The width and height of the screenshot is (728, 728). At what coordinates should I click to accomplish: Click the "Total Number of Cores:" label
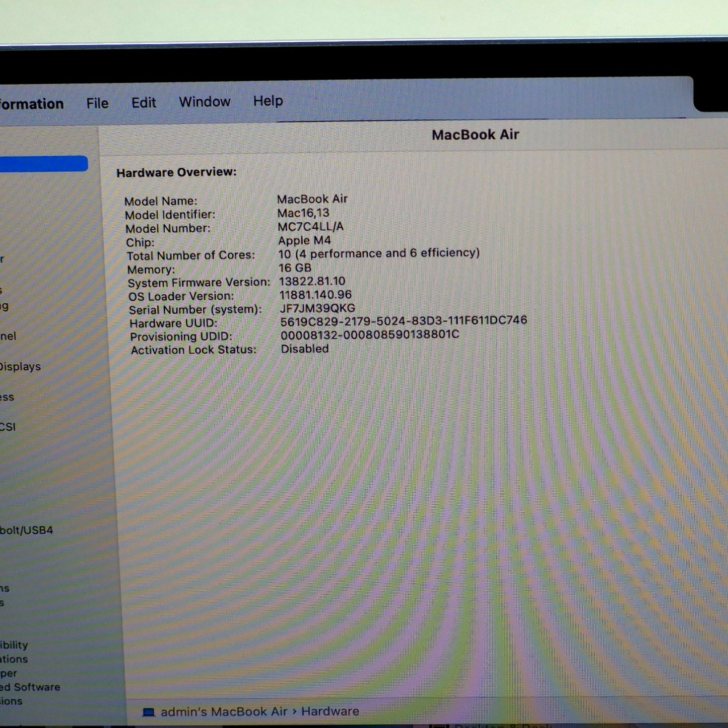[190, 255]
